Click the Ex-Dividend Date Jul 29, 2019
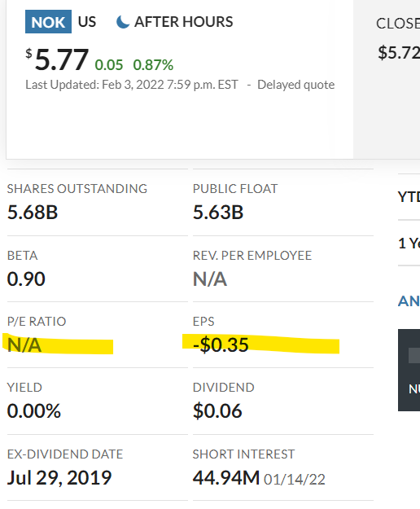 [59, 478]
